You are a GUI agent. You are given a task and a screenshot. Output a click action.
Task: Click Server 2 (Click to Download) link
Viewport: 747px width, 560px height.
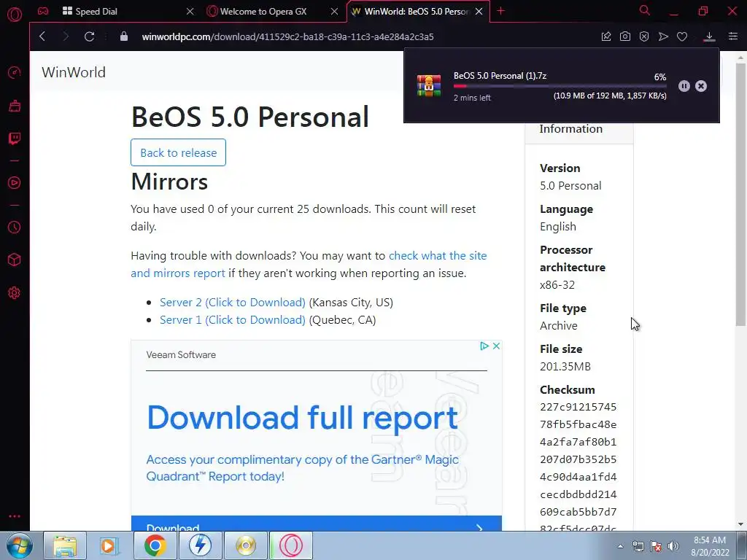(233, 303)
